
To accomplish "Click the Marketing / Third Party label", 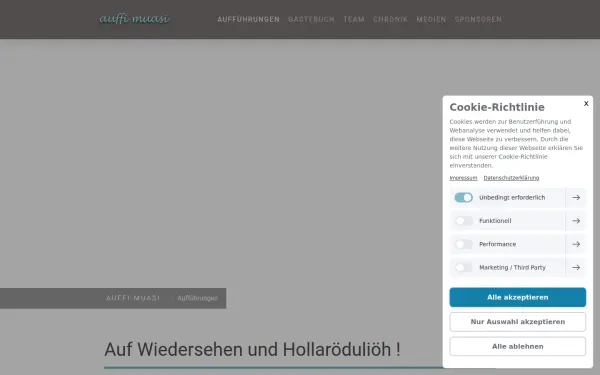I will pyautogui.click(x=512, y=267).
